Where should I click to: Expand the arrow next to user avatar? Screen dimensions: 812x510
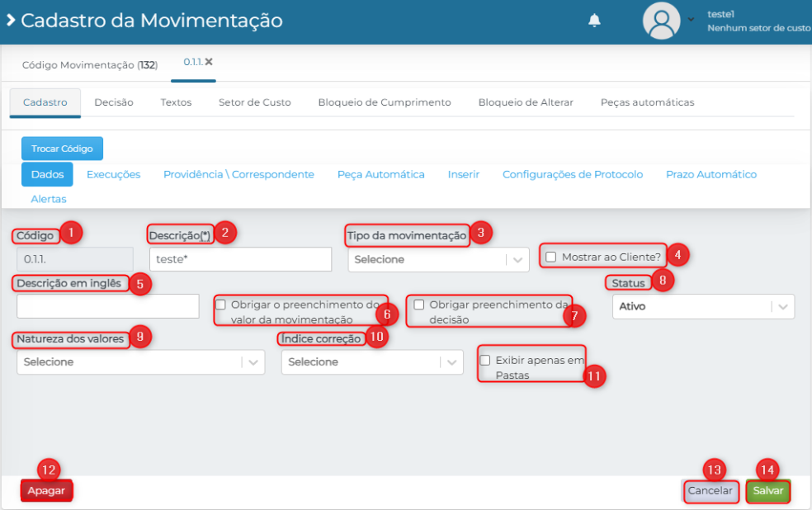pos(691,20)
